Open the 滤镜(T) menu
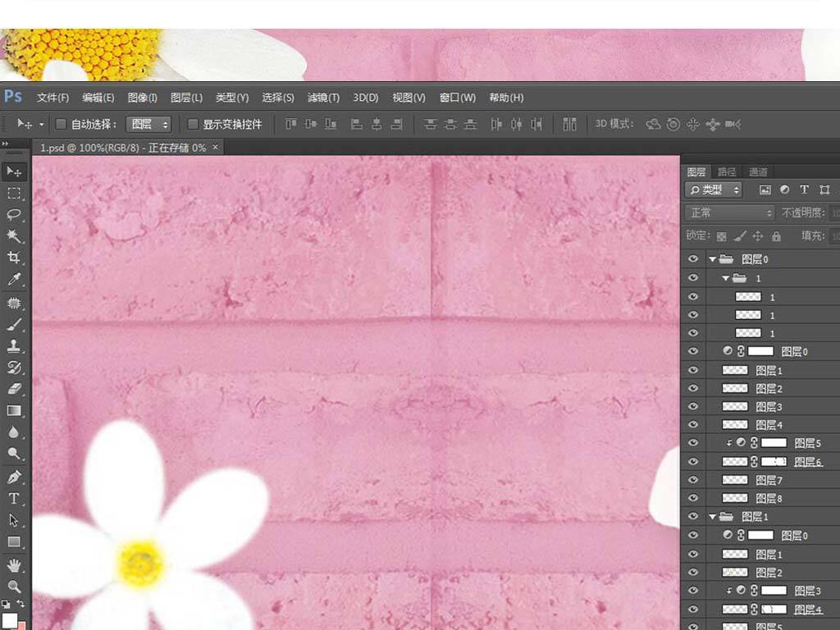The image size is (840, 630). point(323,98)
